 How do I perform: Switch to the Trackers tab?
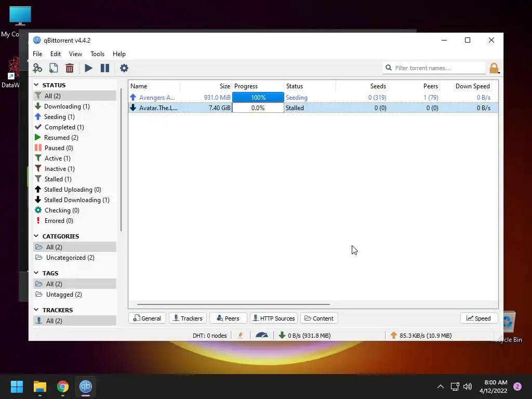click(188, 318)
